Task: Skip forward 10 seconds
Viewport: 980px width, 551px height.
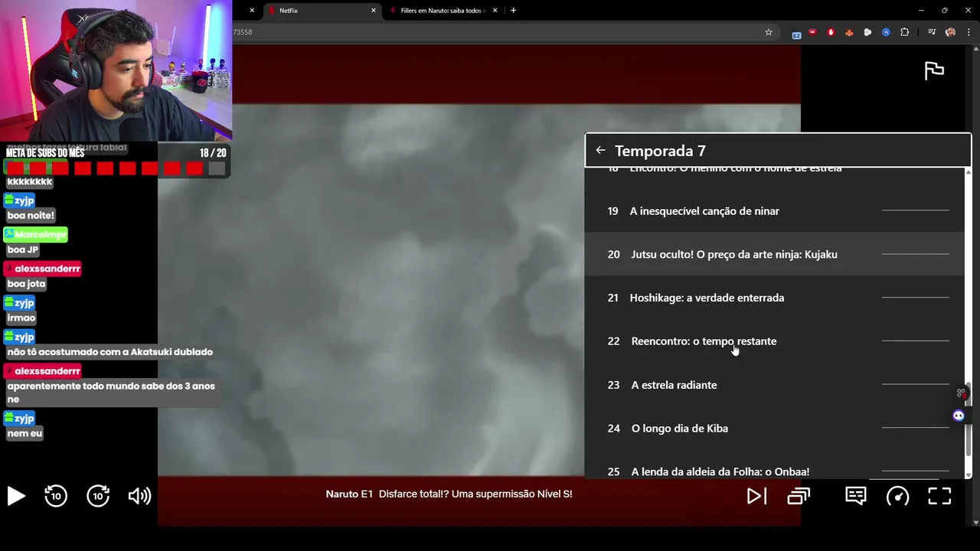Action: [98, 496]
